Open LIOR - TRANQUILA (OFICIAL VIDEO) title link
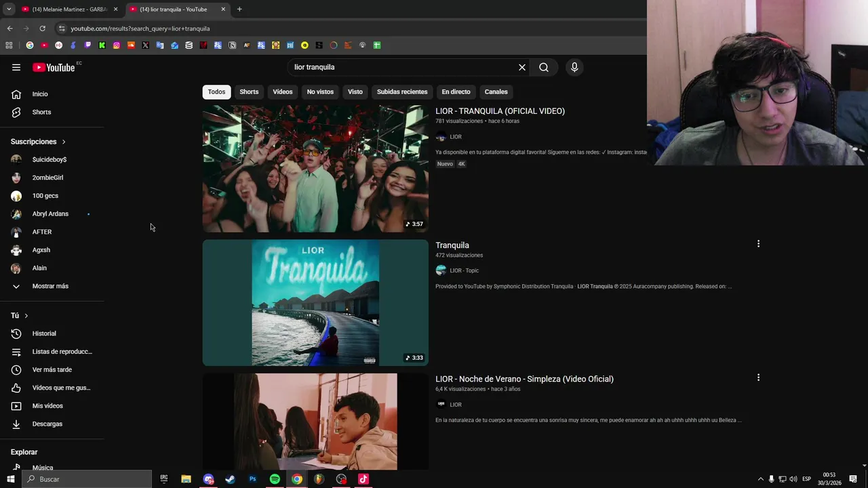 (500, 111)
